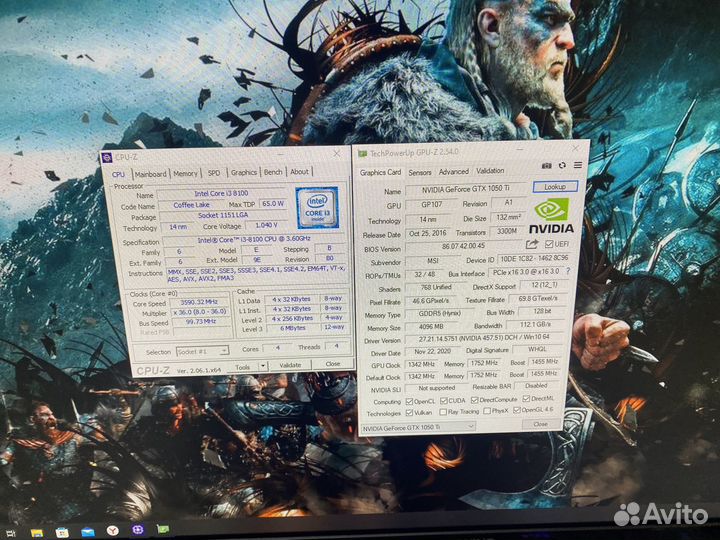Switch to the Memory tab
This screenshot has height=540, width=720.
[186, 174]
